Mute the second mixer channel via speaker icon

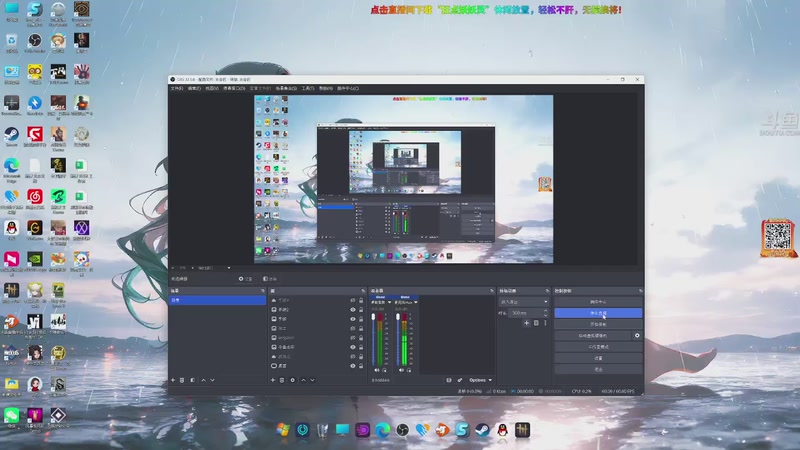[x=402, y=370]
